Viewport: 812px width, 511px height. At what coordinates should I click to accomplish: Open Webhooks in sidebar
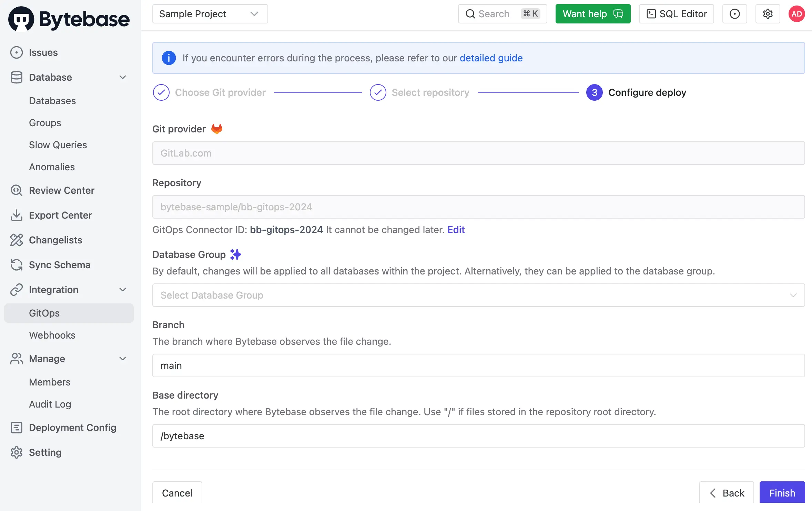[52, 335]
